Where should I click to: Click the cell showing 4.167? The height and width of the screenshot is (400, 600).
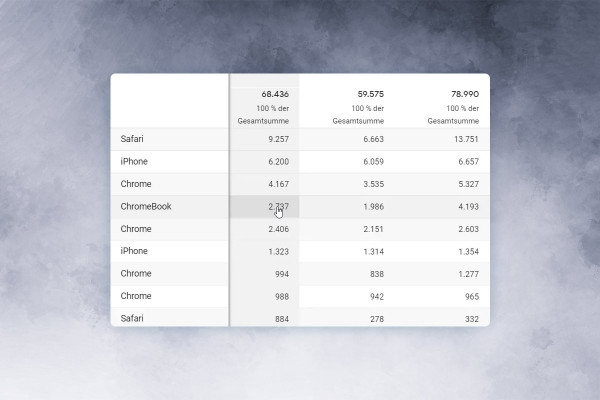(279, 184)
